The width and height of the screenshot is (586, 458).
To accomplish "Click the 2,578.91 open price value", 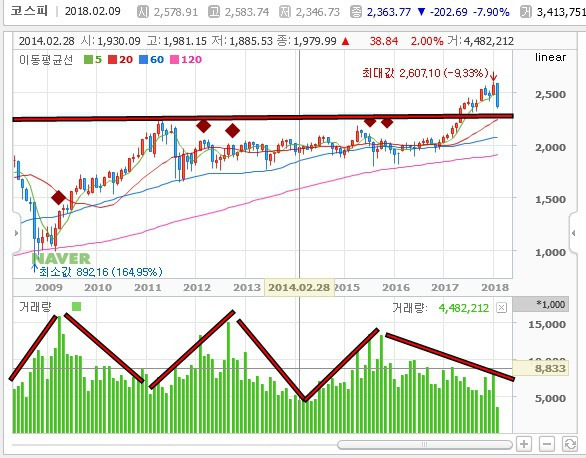I will pos(176,12).
